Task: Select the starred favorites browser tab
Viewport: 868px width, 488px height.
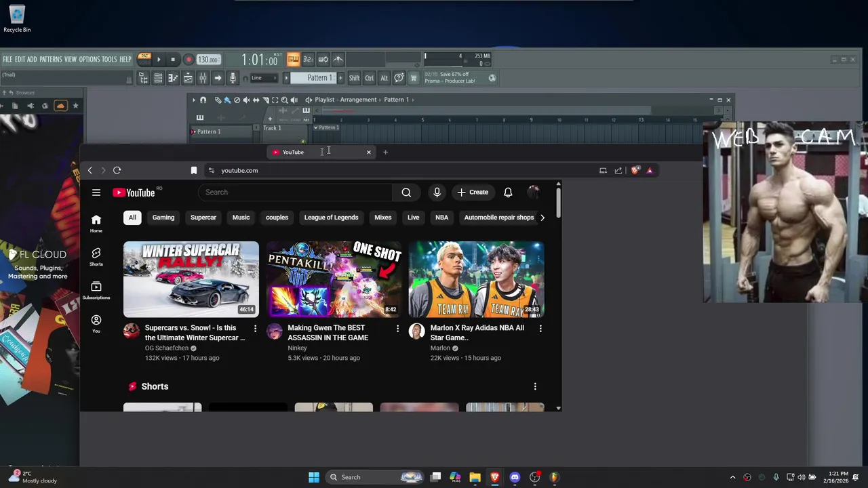Action: tap(75, 106)
